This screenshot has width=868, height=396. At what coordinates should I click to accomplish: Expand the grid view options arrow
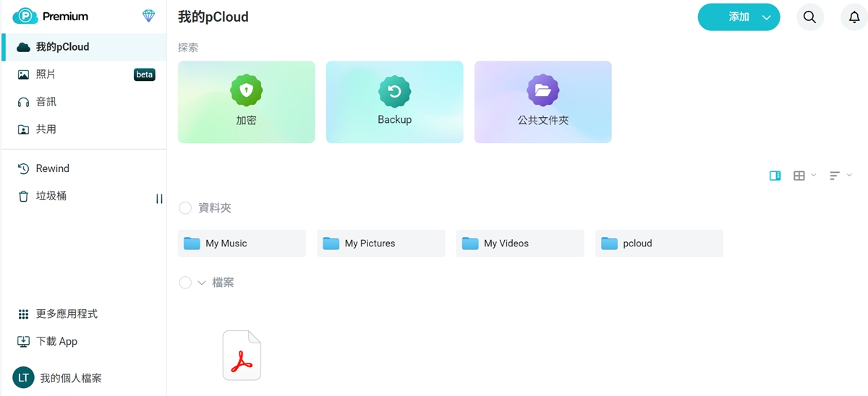pyautogui.click(x=814, y=176)
